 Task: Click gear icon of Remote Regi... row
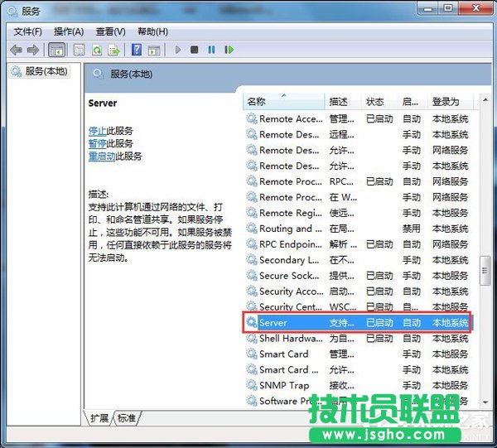pos(252,213)
